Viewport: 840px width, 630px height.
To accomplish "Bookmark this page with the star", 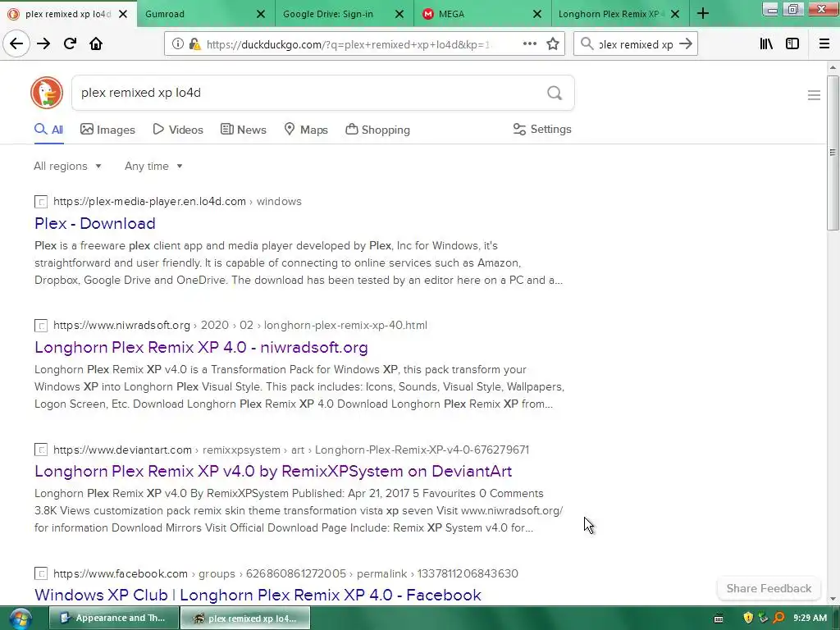I will (553, 44).
